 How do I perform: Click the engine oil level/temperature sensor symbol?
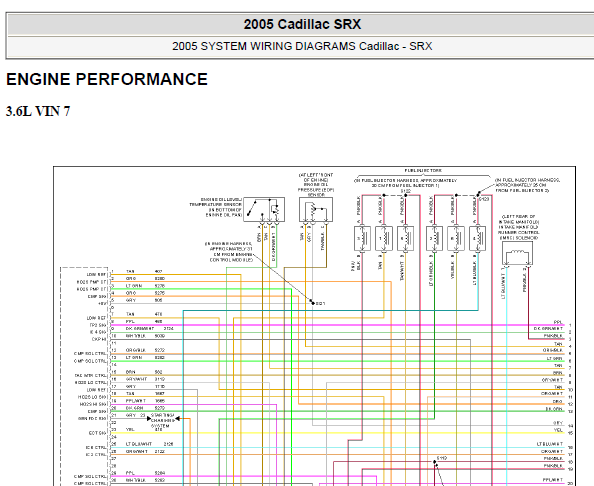tap(264, 209)
